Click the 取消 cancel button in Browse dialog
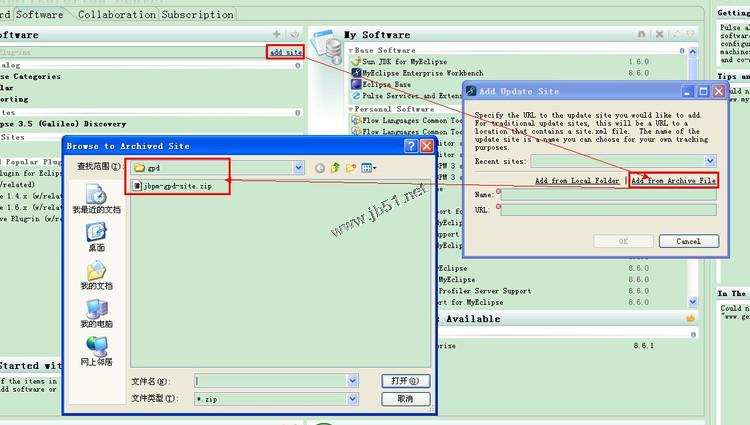The width and height of the screenshot is (750, 425). pos(406,399)
